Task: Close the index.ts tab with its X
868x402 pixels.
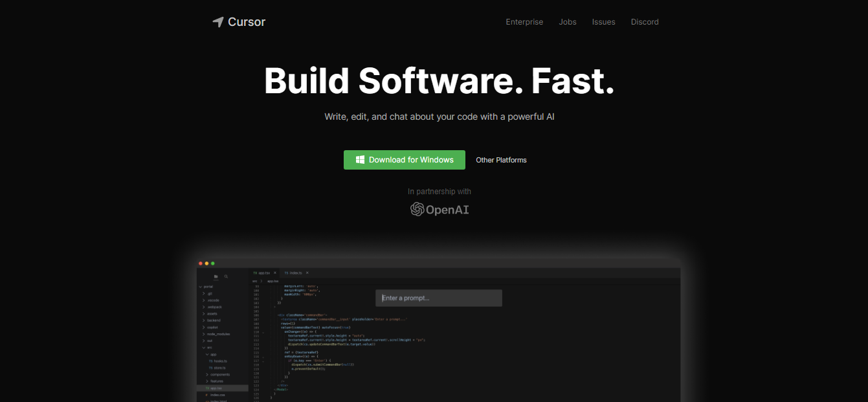Action: click(307, 273)
